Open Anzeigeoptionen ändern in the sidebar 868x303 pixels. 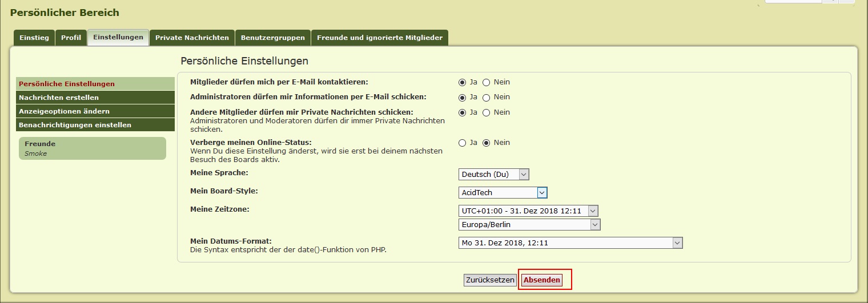point(64,111)
